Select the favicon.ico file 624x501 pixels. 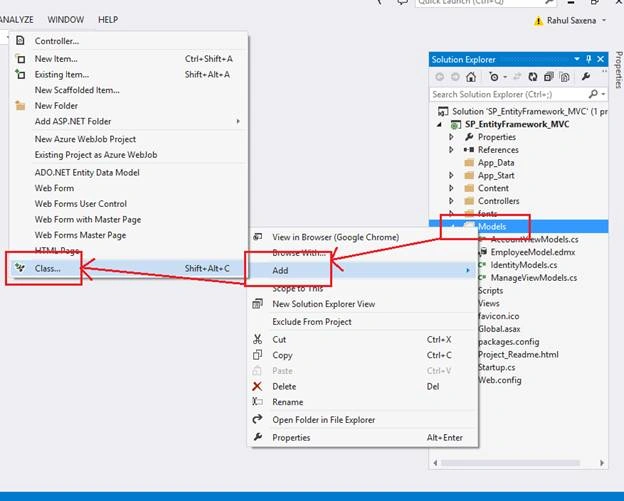[499, 316]
